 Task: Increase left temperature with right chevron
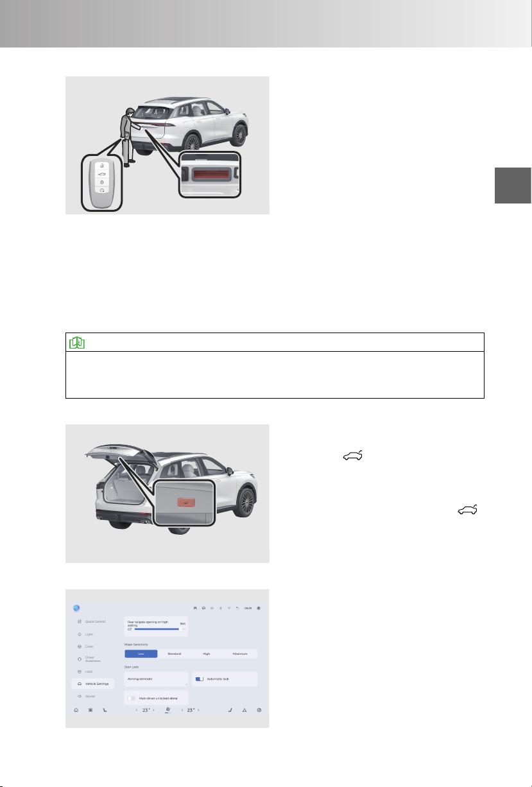[154, 711]
